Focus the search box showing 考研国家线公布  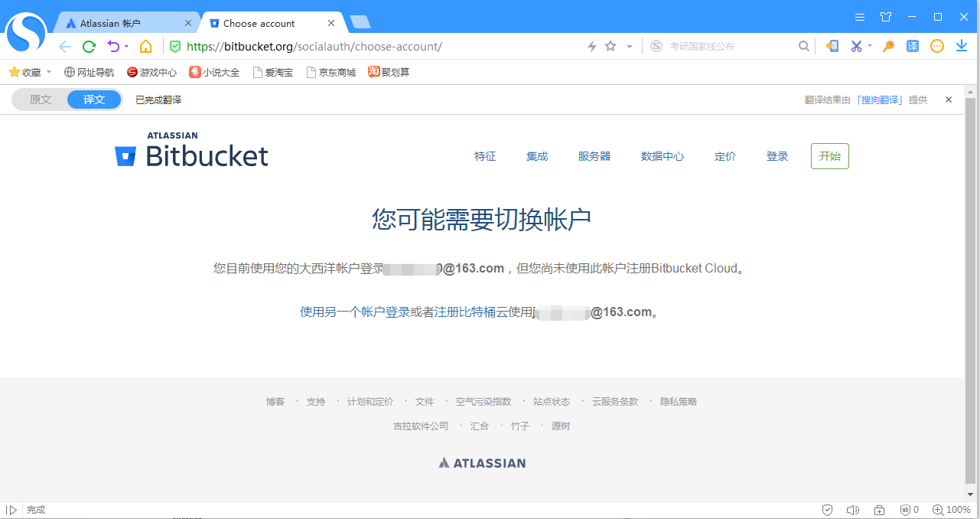(731, 46)
